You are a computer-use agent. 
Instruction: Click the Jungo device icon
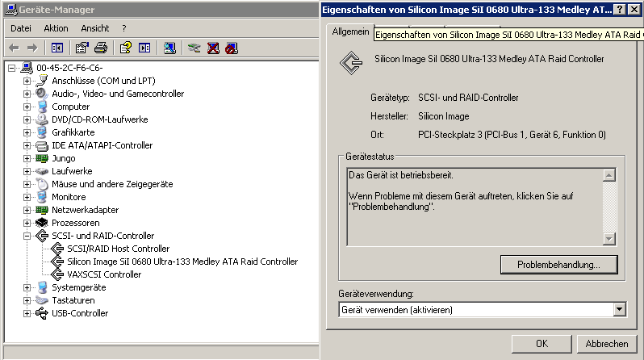pos(42,158)
